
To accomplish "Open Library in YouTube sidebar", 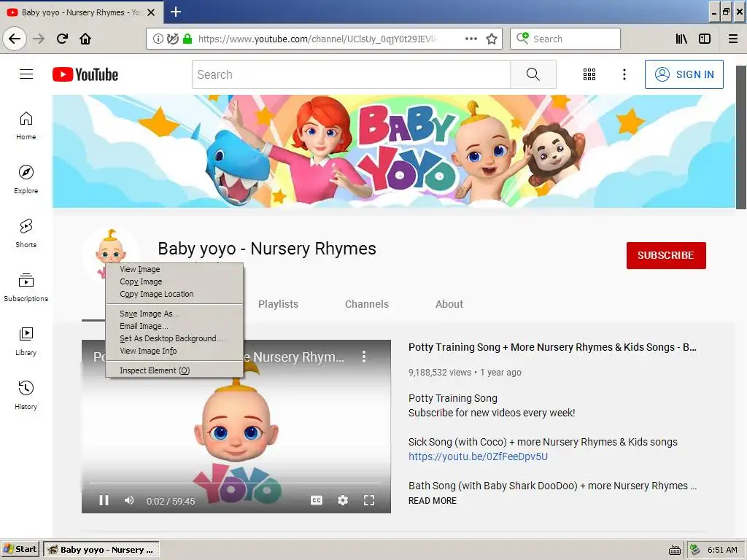I will click(26, 341).
